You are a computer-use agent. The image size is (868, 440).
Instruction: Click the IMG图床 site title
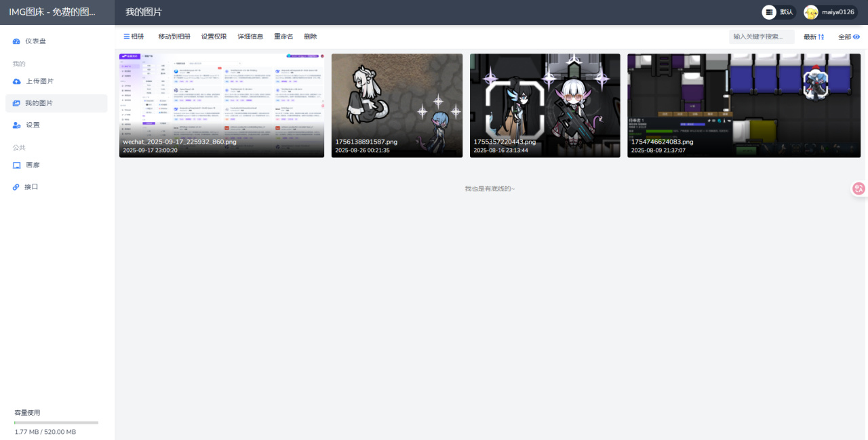(x=52, y=12)
